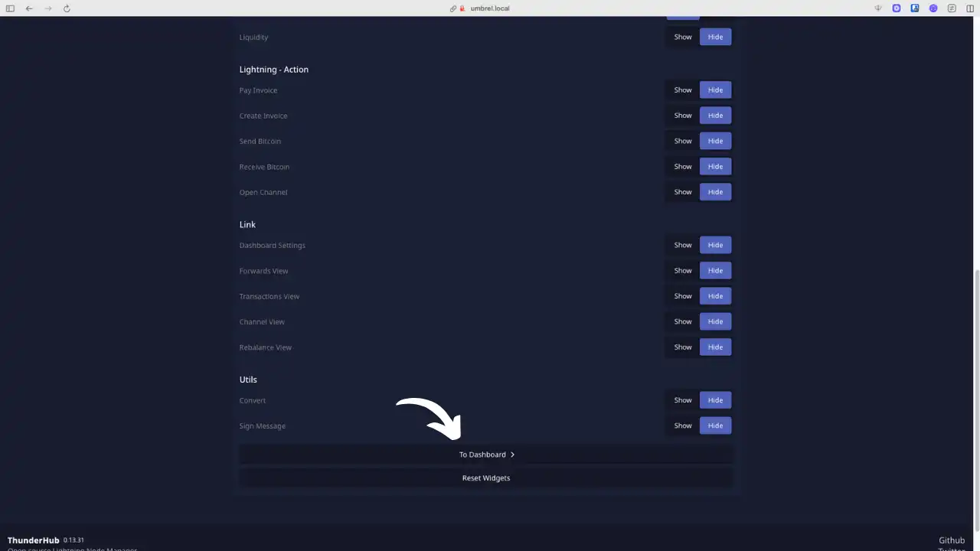Hide the Channel View widget

click(715, 321)
